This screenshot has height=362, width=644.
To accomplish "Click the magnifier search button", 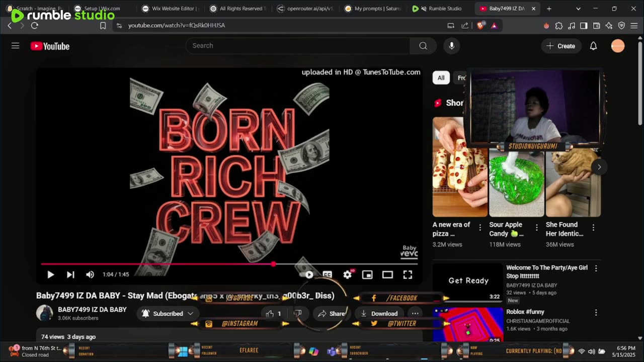I will [423, 46].
